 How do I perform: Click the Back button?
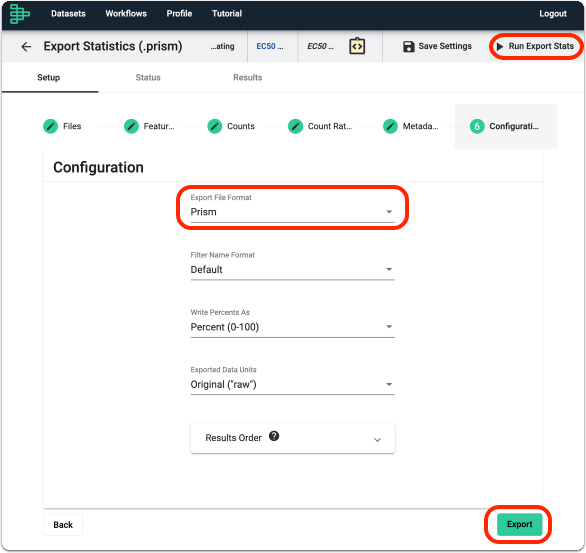63,525
